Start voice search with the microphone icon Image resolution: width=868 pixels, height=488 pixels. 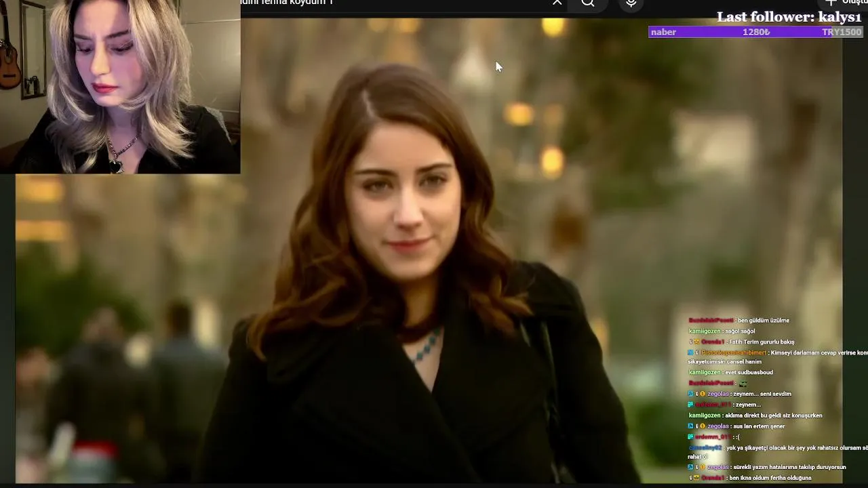pos(631,3)
